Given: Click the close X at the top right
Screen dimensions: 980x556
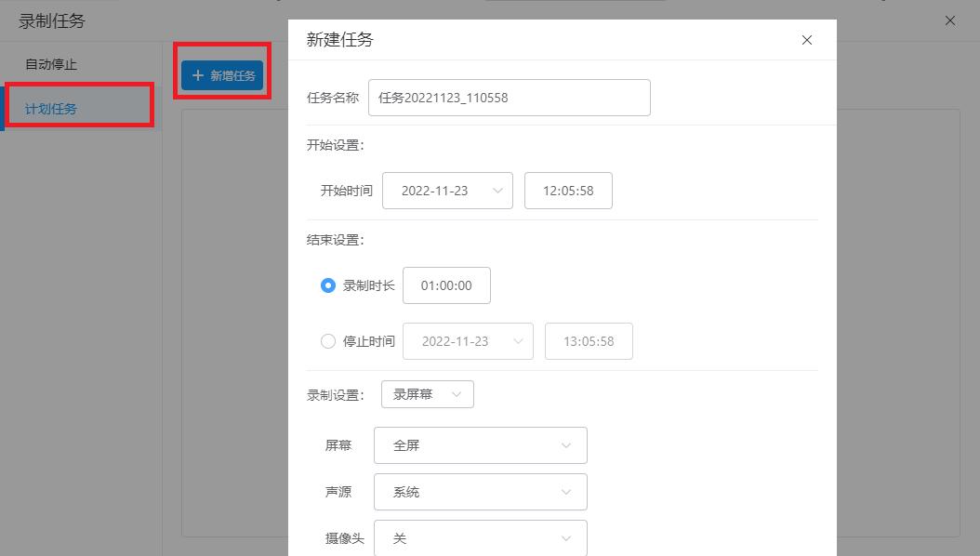Looking at the screenshot, I should 949,20.
